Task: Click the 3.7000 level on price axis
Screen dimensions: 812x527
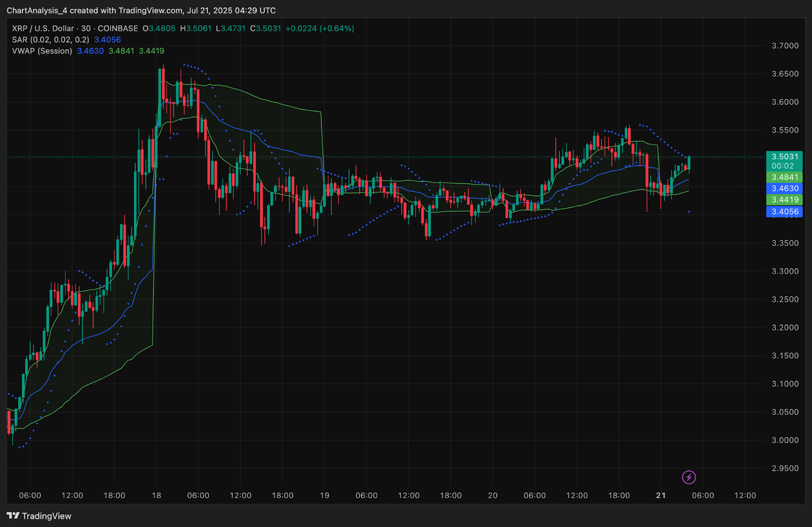Action: (x=785, y=46)
